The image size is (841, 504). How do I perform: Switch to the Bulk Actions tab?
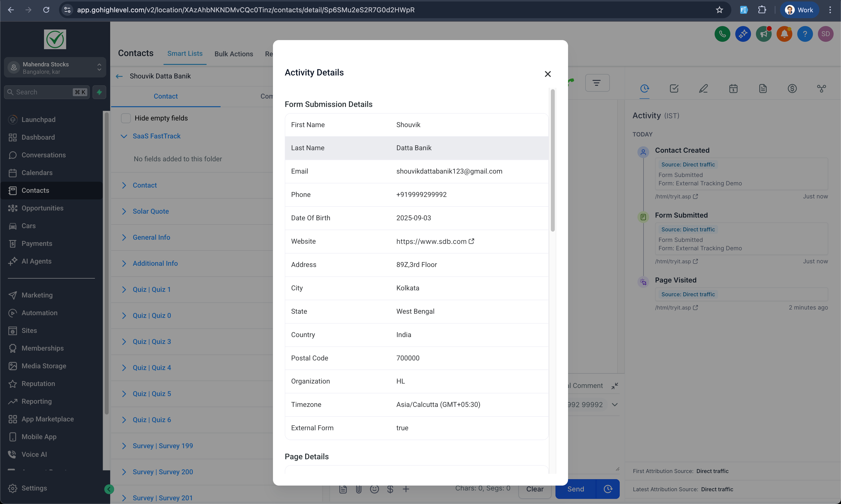coord(234,54)
